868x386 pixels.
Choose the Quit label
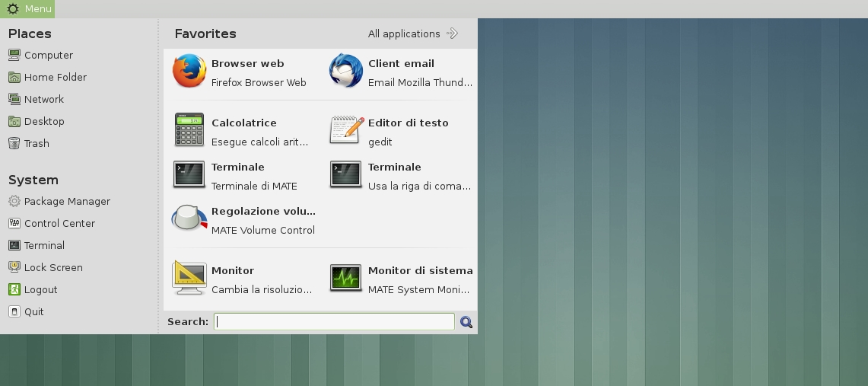34,312
